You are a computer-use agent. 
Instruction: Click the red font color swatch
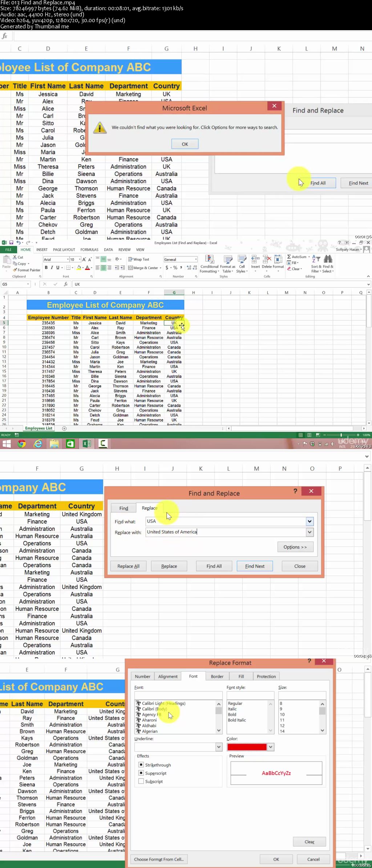[247, 747]
